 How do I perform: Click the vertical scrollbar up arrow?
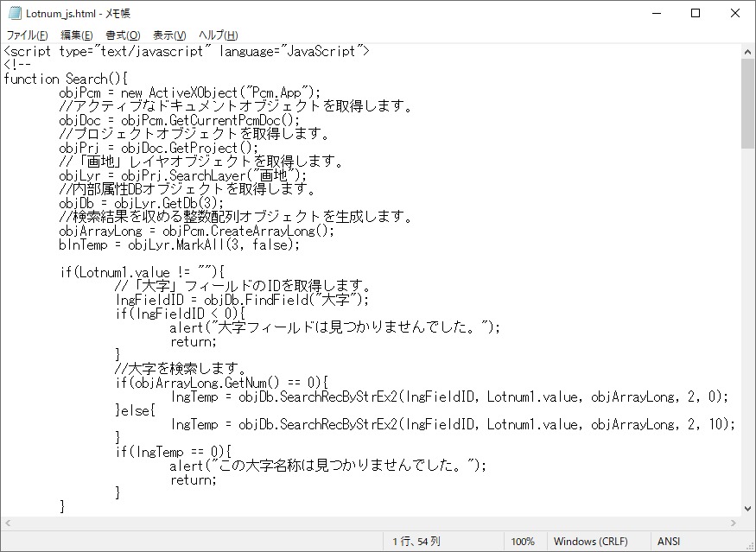(x=748, y=52)
